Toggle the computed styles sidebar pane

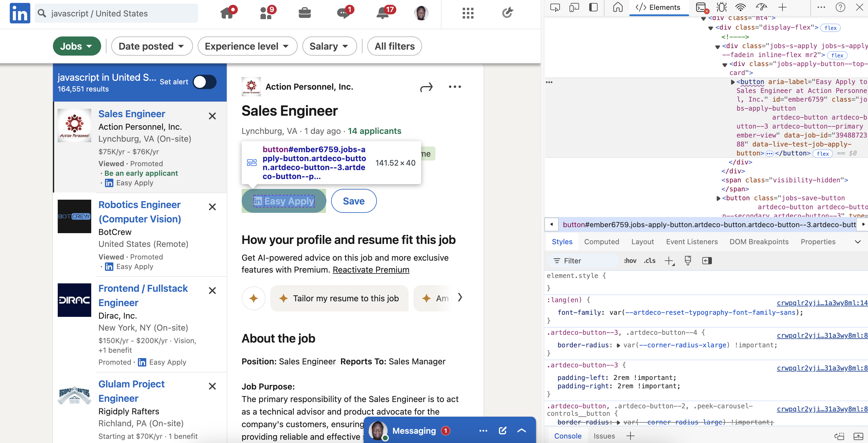pos(707,261)
